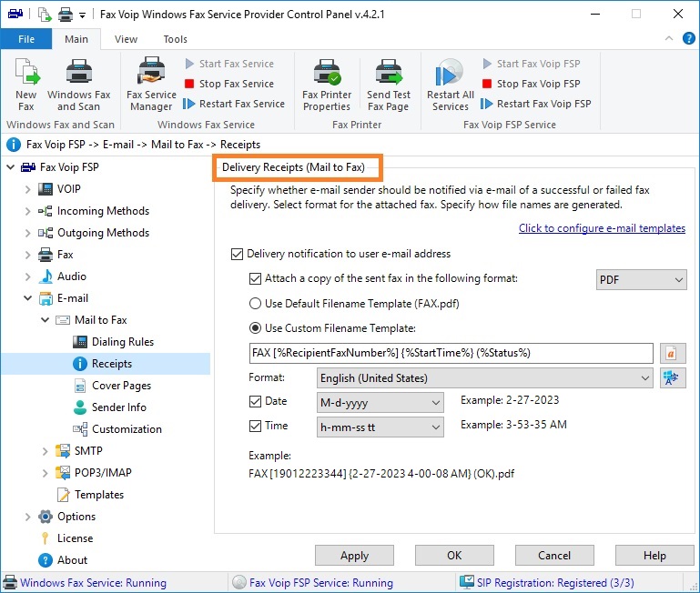Collapse the Fax Voip FSP root node
This screenshot has height=593, width=700.
pos(10,167)
